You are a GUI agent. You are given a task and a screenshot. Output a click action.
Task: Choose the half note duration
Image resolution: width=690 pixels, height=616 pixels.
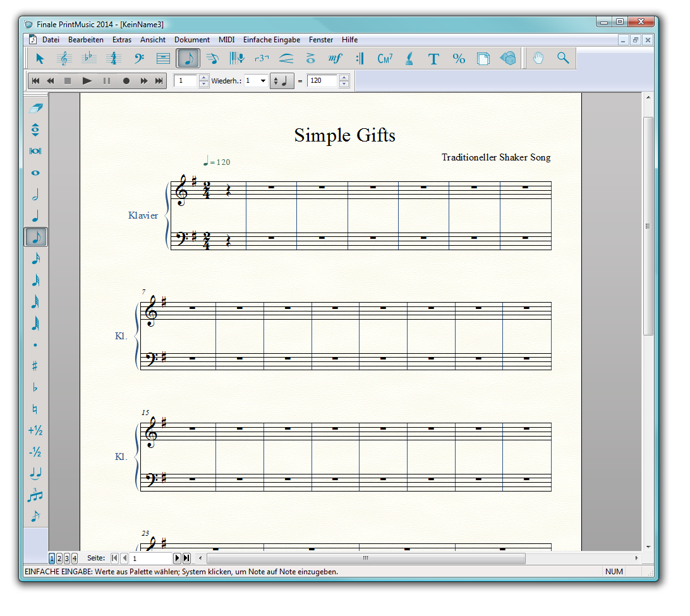[35, 195]
